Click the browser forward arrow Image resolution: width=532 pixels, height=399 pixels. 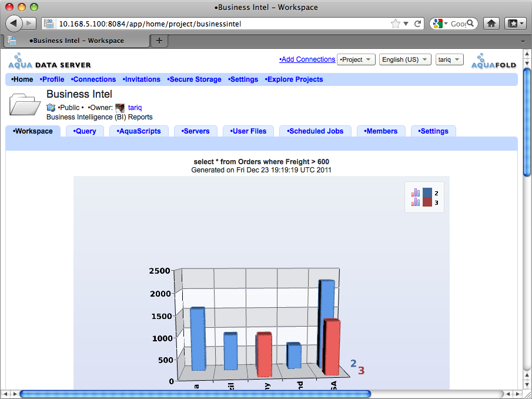click(29, 24)
